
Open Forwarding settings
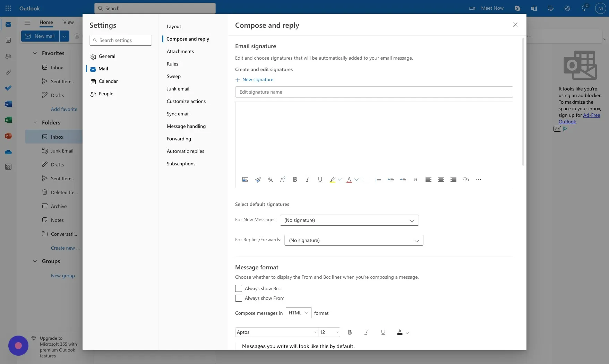click(x=179, y=139)
